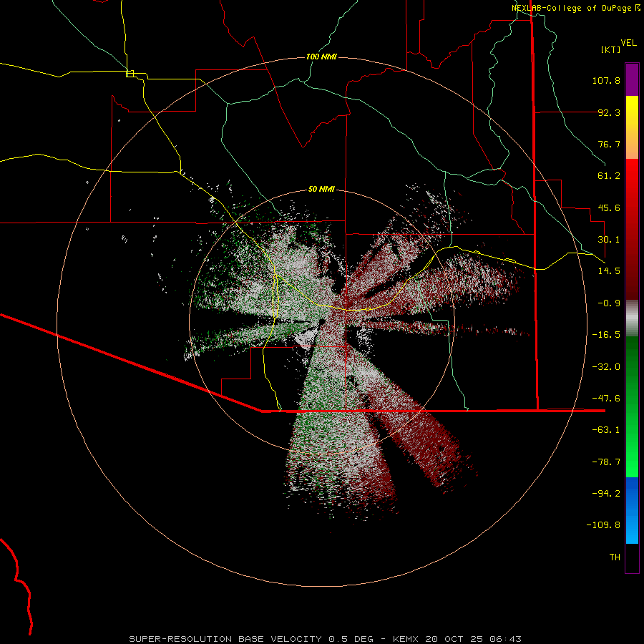Click the [KT] units label

611,49
